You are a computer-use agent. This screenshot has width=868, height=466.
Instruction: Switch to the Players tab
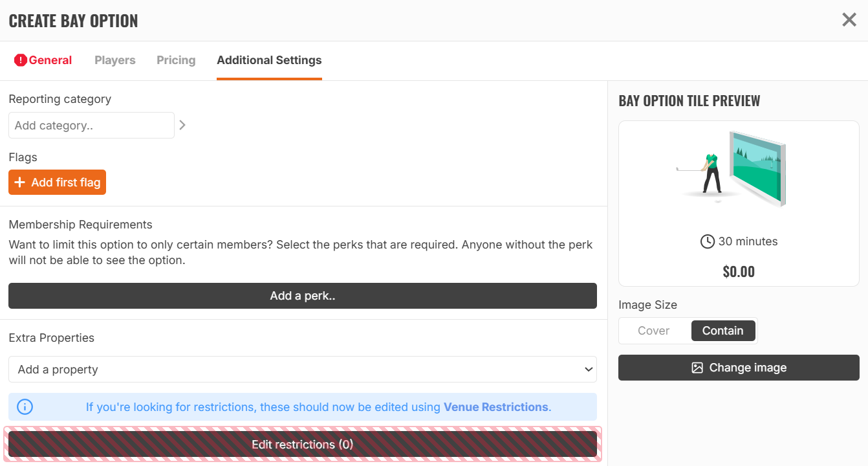pos(115,60)
